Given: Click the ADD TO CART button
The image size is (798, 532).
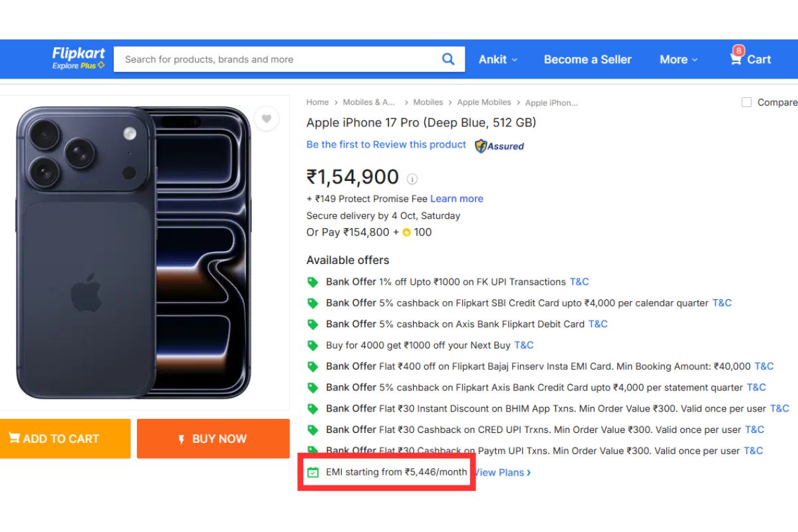Looking at the screenshot, I should (x=65, y=439).
